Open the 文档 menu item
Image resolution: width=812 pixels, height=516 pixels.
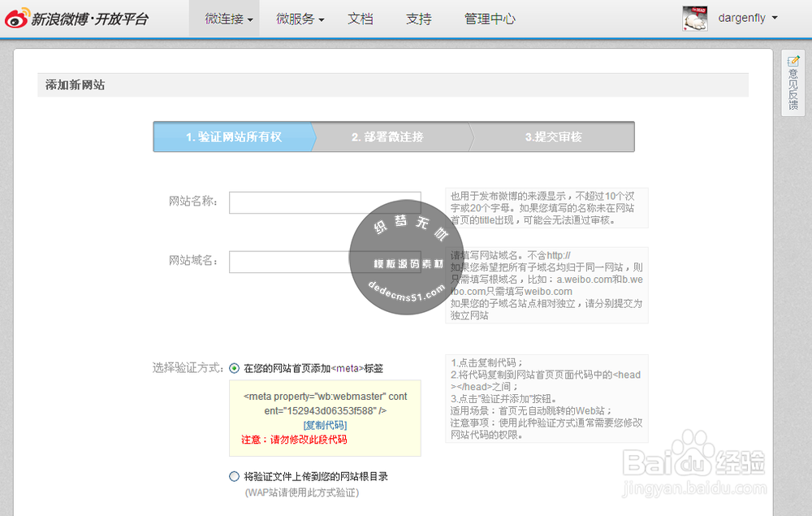[361, 18]
